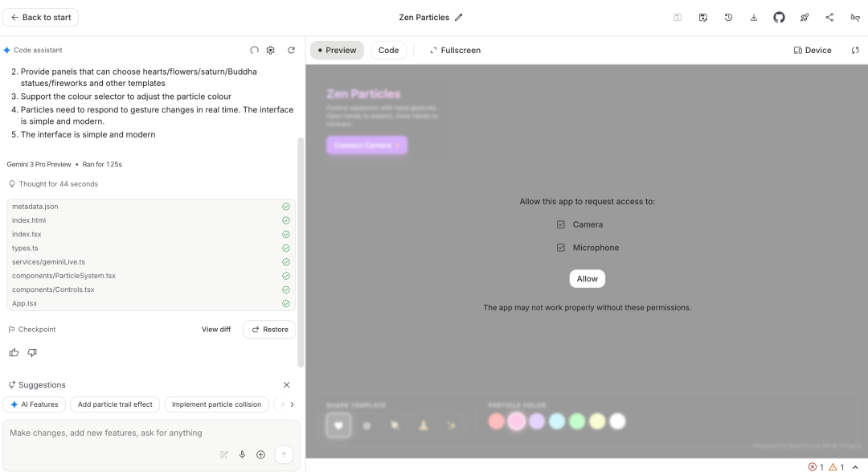Open the GitHub integration icon
868x472 pixels.
[x=779, y=17]
